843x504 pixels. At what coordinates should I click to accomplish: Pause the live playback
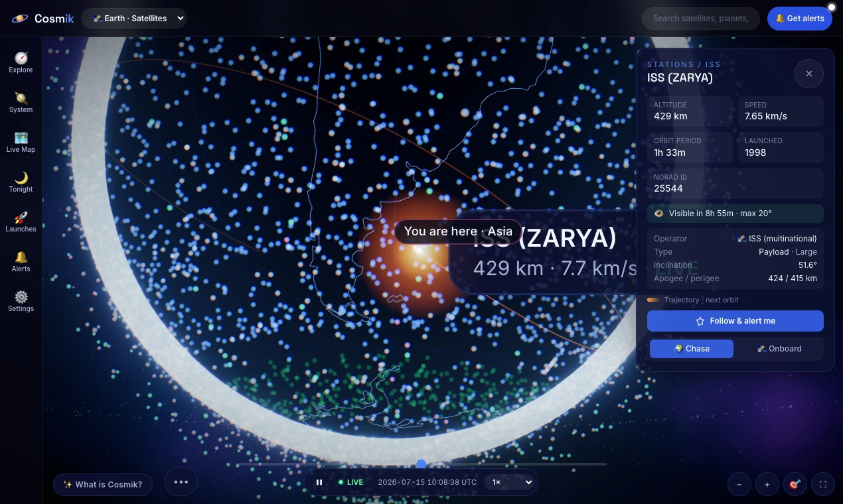click(x=319, y=482)
